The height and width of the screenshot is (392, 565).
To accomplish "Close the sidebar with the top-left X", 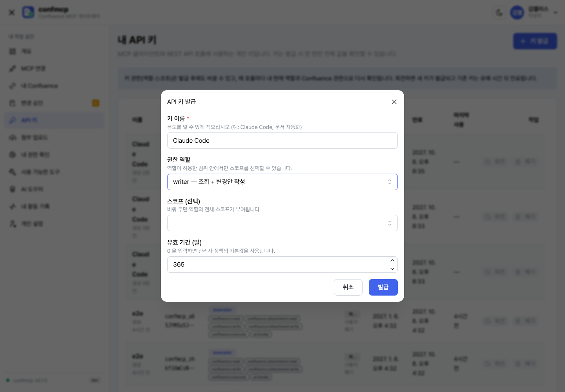I will [12, 13].
